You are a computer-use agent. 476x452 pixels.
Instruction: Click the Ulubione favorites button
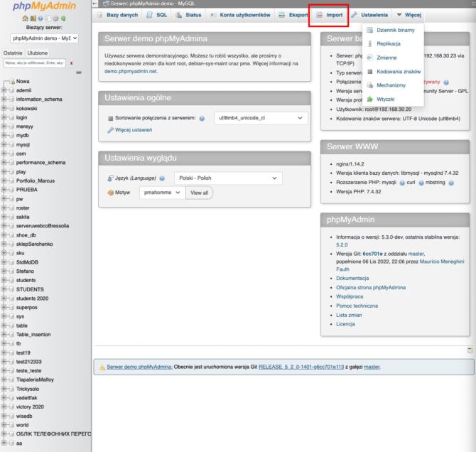(x=38, y=53)
